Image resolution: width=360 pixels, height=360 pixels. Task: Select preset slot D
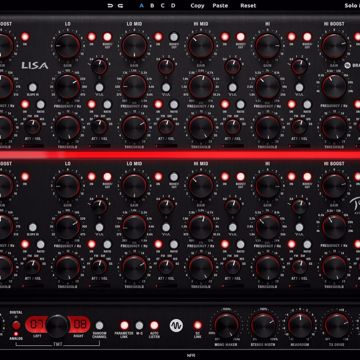tap(173, 6)
